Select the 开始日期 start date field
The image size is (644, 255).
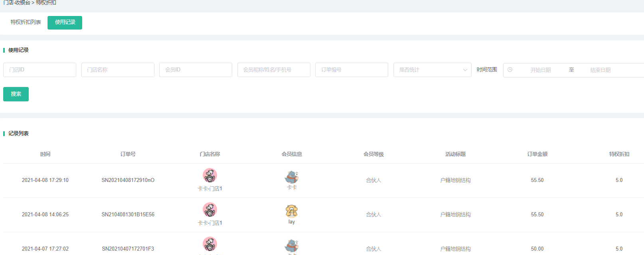pyautogui.click(x=541, y=70)
